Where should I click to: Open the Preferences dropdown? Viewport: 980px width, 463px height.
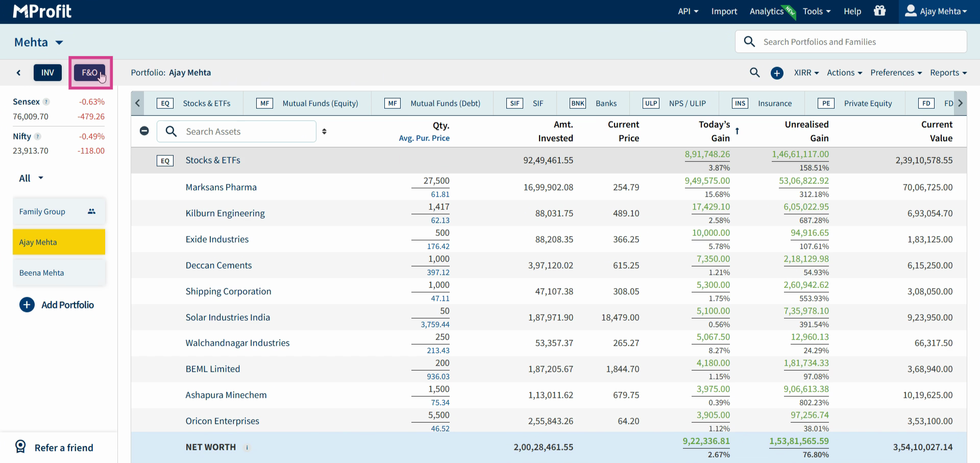[896, 72]
